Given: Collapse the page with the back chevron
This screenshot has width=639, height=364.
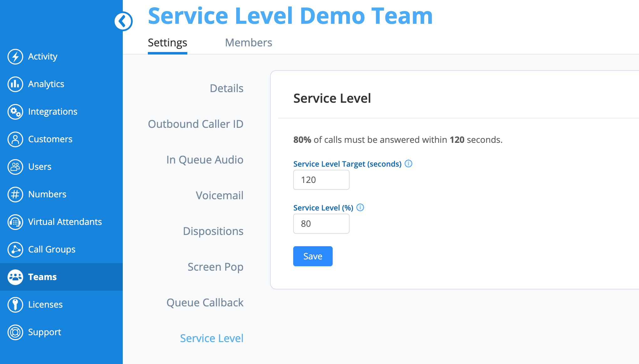Looking at the screenshot, I should (x=124, y=21).
